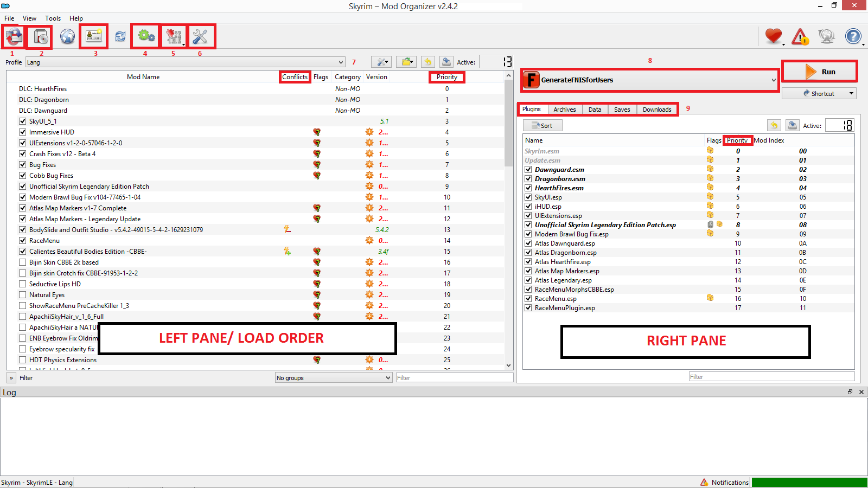Open the warning triangle problems icon
Screen dimensions: 868x488
click(x=800, y=37)
